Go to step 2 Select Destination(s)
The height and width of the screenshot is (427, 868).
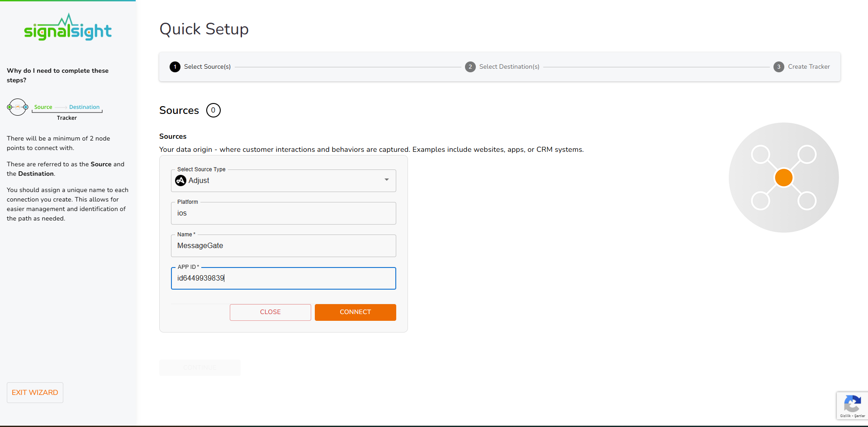pos(502,67)
